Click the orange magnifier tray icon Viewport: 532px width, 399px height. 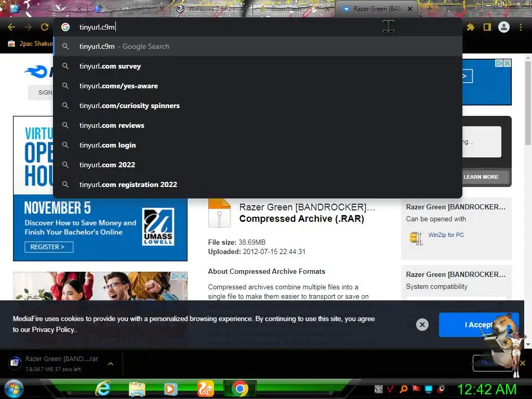pos(403,389)
